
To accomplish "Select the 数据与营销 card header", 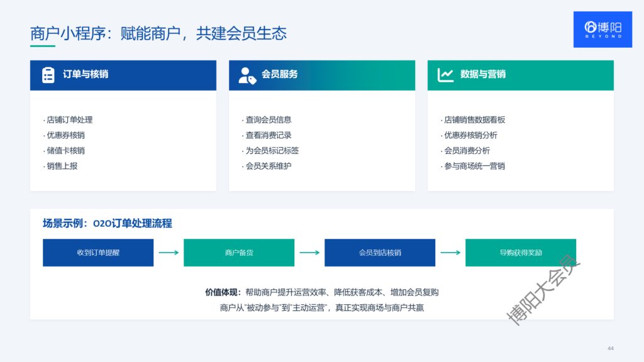I will pyautogui.click(x=520, y=75).
